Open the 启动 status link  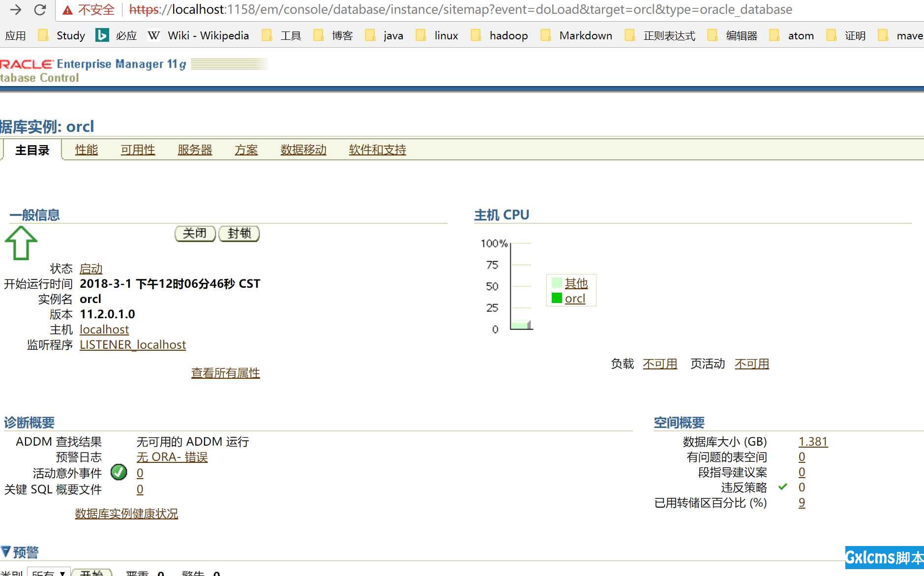91,269
